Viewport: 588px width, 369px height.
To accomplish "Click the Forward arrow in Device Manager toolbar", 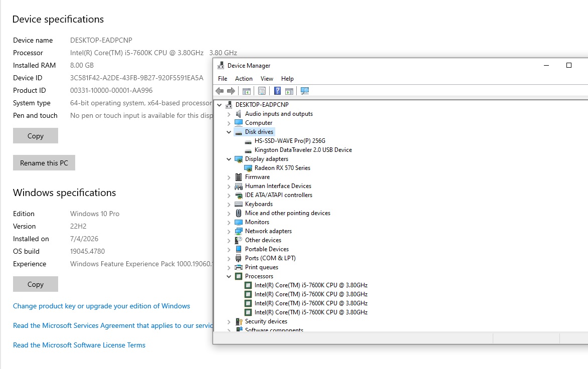I will 231,91.
